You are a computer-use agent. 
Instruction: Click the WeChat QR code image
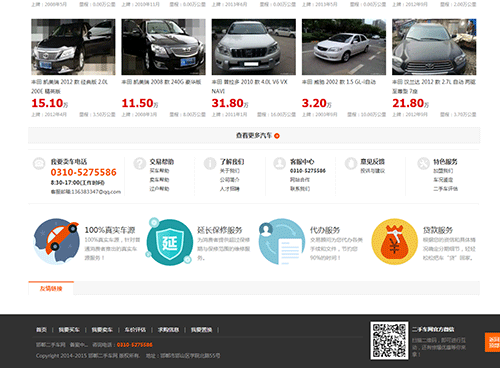(389, 340)
